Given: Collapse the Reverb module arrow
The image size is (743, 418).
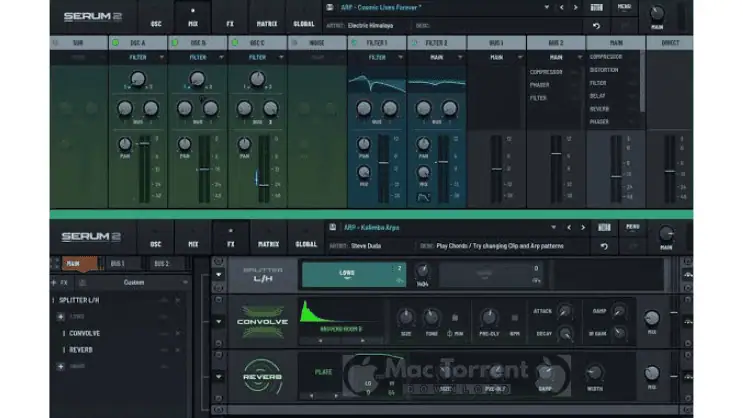Looking at the screenshot, I should (x=218, y=377).
